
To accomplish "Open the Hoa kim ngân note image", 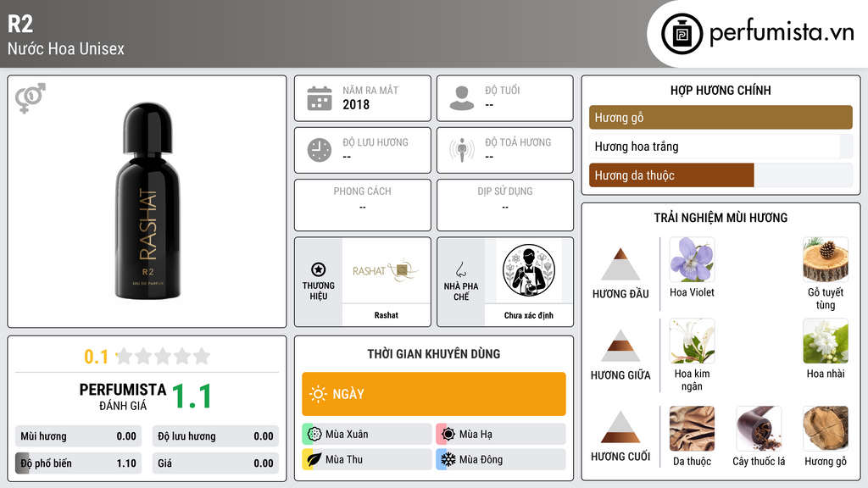I will pos(692,341).
